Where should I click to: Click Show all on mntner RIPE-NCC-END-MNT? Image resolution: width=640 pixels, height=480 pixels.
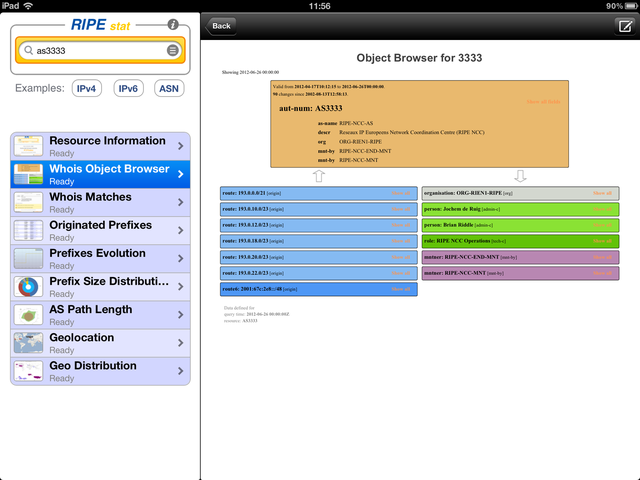click(x=602, y=257)
